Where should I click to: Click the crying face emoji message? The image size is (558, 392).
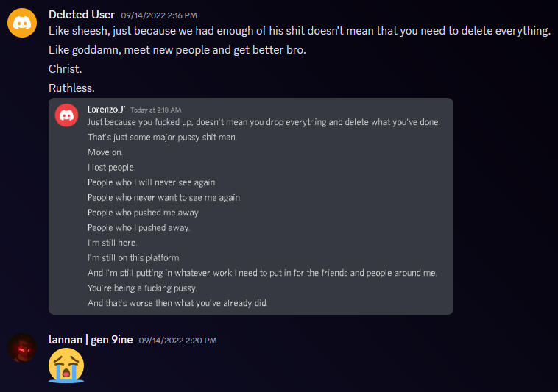pos(66,366)
